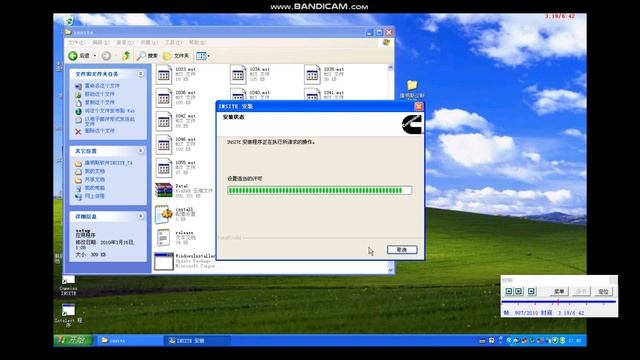Open the Back button history dropdown arrow
Screen dimensions: 640x360
95,56
